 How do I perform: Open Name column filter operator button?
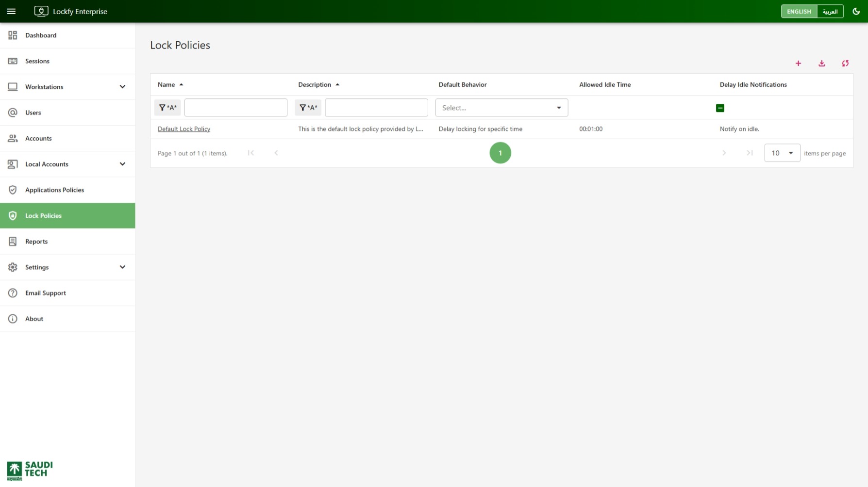tap(167, 108)
